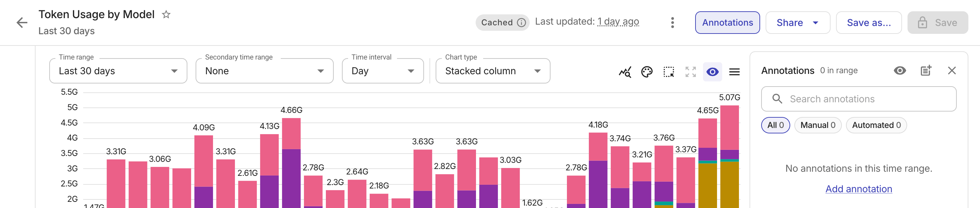Viewport: 980px width, 208px height.
Task: Open the three-dot more options menu
Action: [x=672, y=23]
